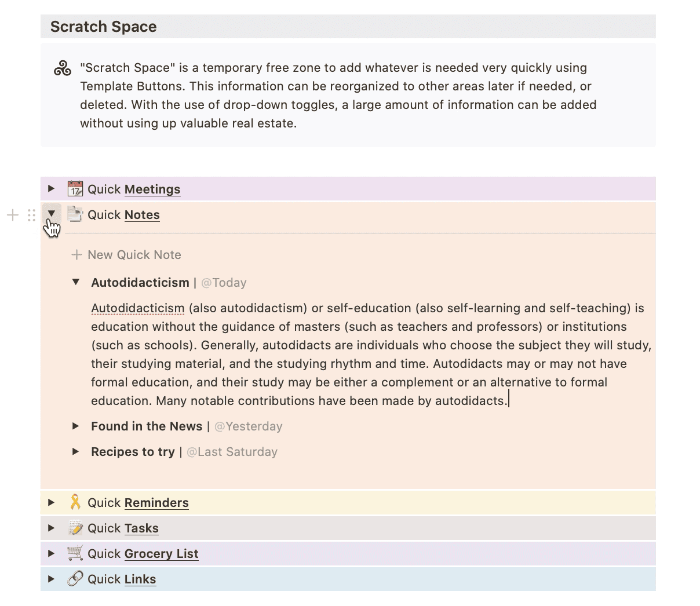Open the underlined Grocery List page link

tap(161, 553)
